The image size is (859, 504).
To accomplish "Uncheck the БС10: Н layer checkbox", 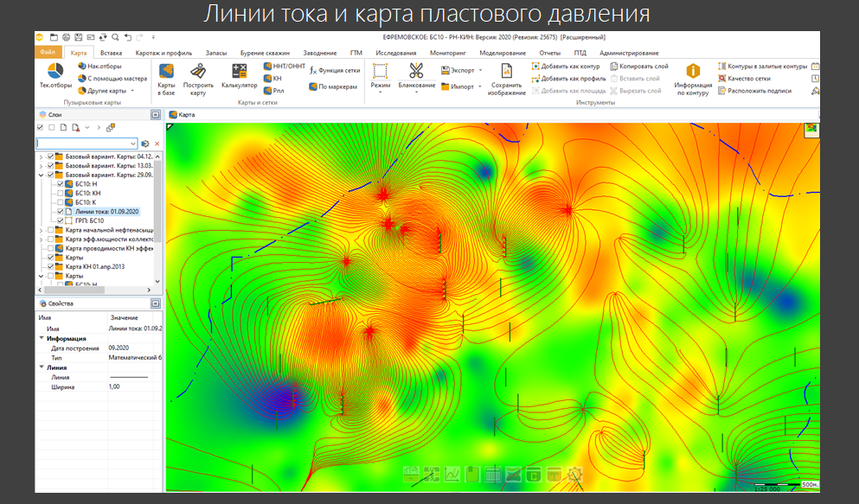I will (61, 184).
